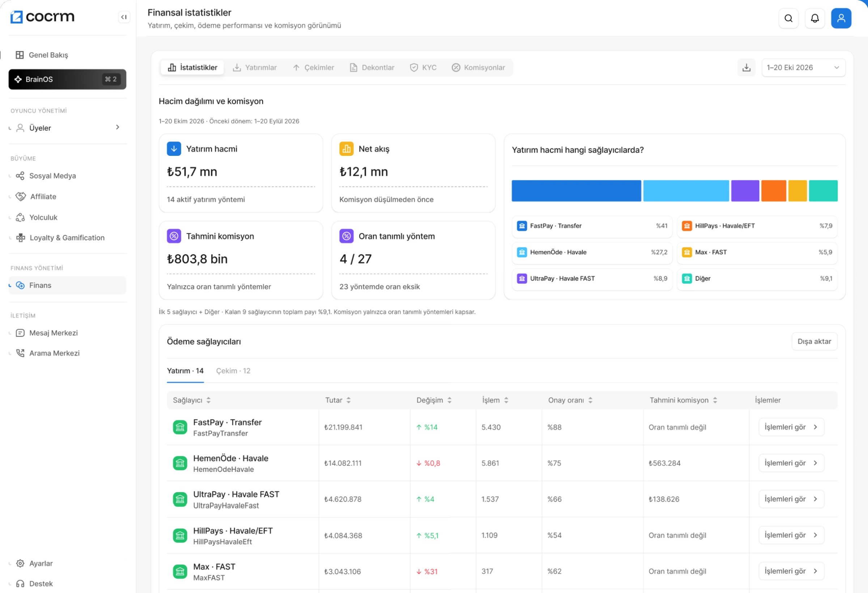
Task: Switch to the Çekimler tab
Action: click(x=313, y=68)
